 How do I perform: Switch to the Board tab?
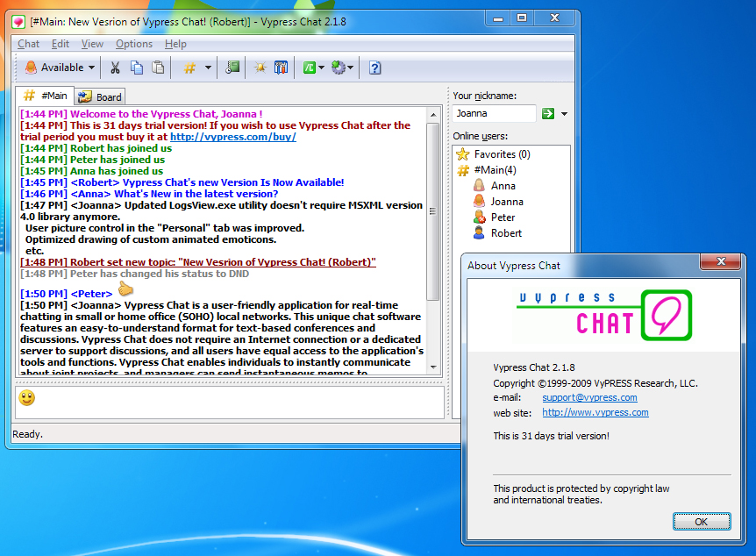[100, 97]
